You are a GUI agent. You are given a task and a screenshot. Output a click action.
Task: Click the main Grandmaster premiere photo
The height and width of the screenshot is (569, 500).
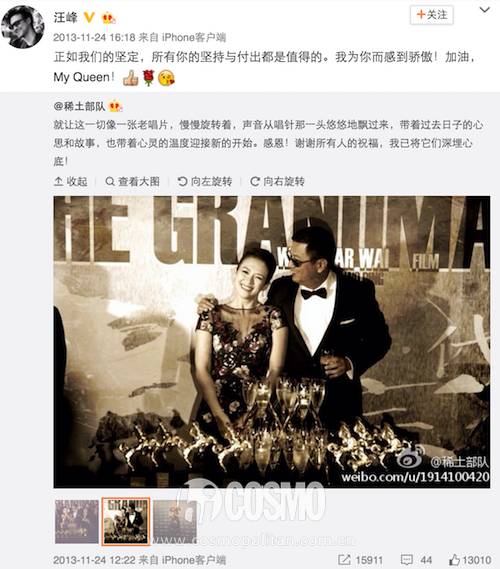[272, 342]
